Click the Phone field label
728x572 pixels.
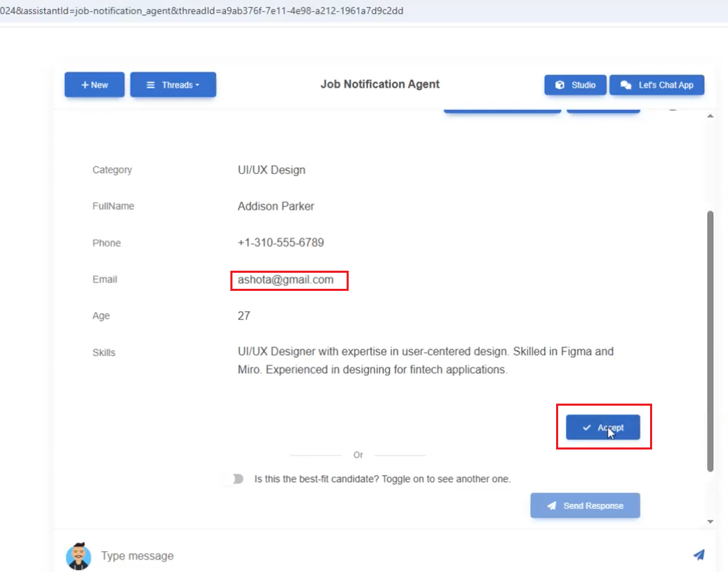(106, 243)
